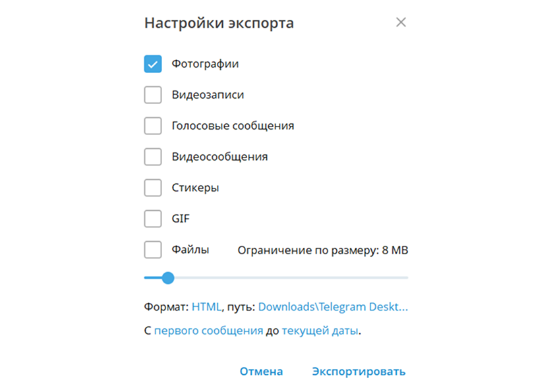This screenshot has width=555, height=392.
Task: Check the Видеосообщения box
Action: 152,157
